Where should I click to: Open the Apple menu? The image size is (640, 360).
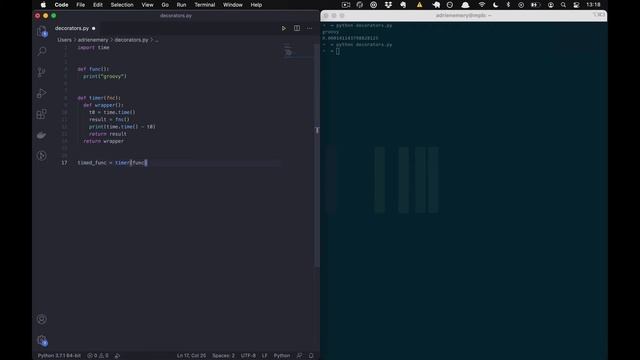click(x=43, y=5)
